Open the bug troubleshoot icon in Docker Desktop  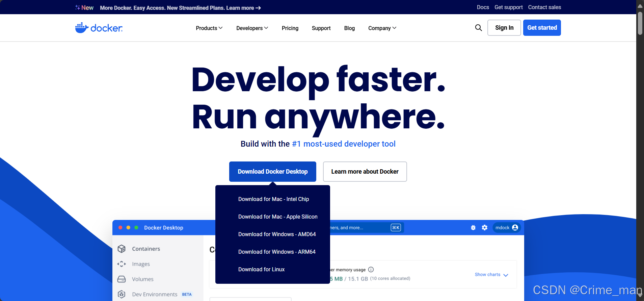coord(473,228)
